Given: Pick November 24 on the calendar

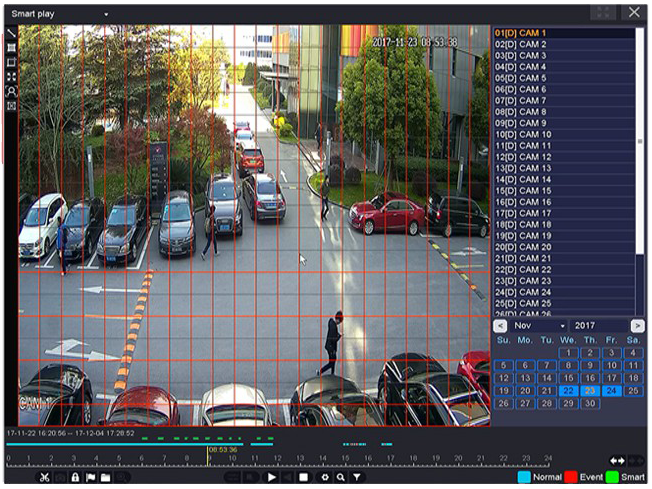Looking at the screenshot, I should tap(611, 391).
